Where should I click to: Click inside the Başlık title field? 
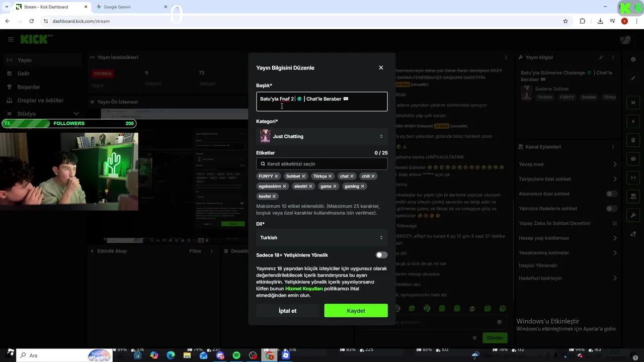point(321,101)
